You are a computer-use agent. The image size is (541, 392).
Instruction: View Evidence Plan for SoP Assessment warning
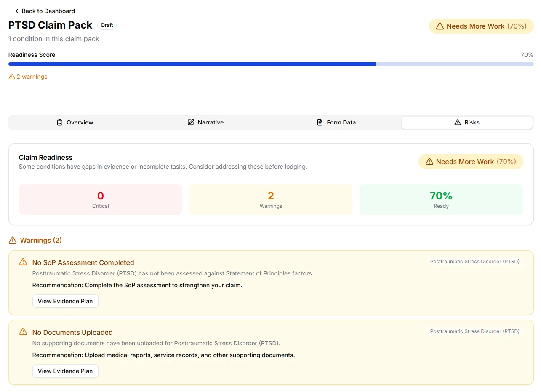click(65, 301)
